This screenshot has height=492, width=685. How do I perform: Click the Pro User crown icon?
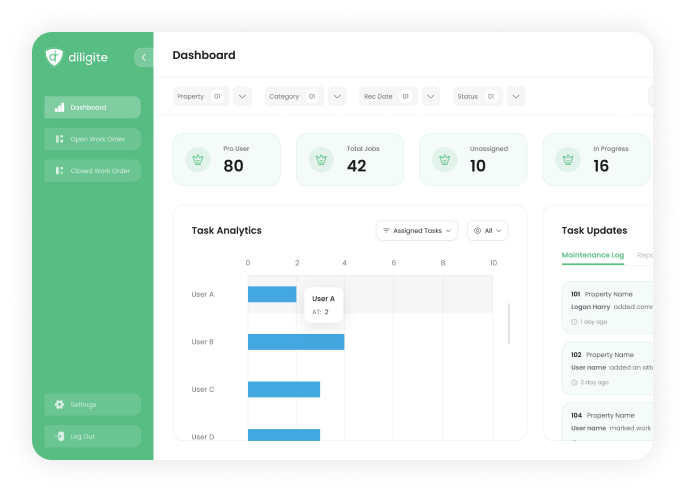[198, 159]
